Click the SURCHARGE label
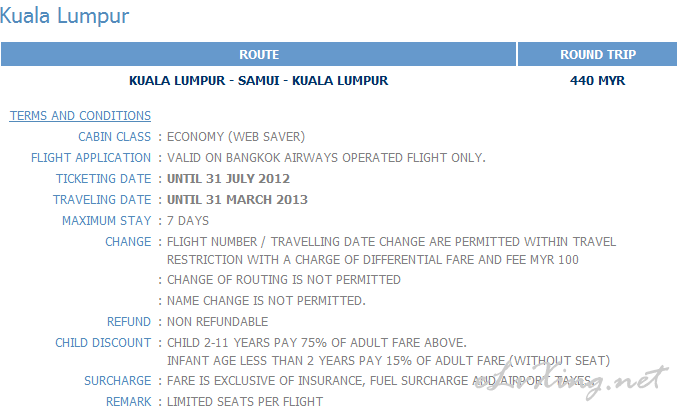The width and height of the screenshot is (679, 413). pos(117,381)
